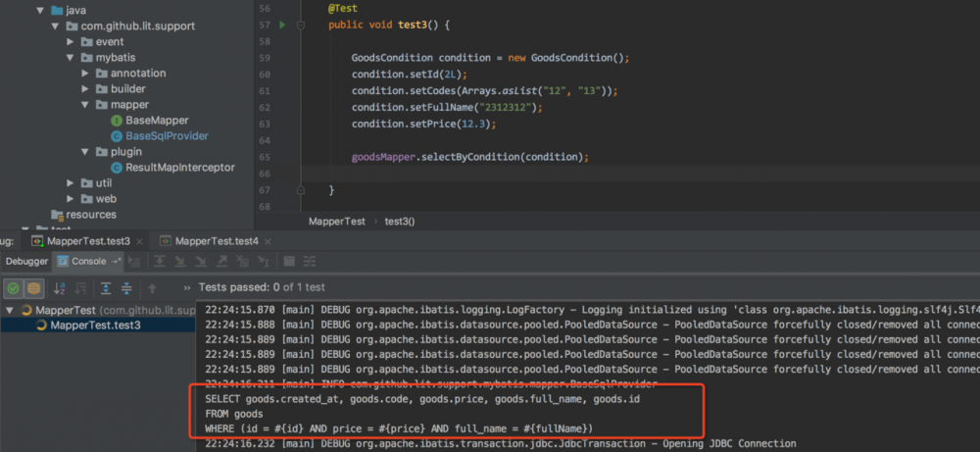Select the ResultMapInterceptor class file
This screenshot has height=452, width=980.
point(180,168)
